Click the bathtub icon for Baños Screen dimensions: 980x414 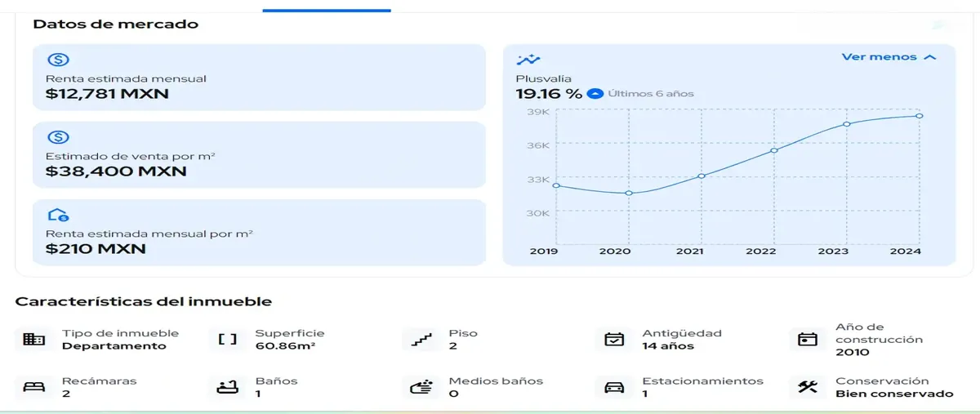coord(227,387)
